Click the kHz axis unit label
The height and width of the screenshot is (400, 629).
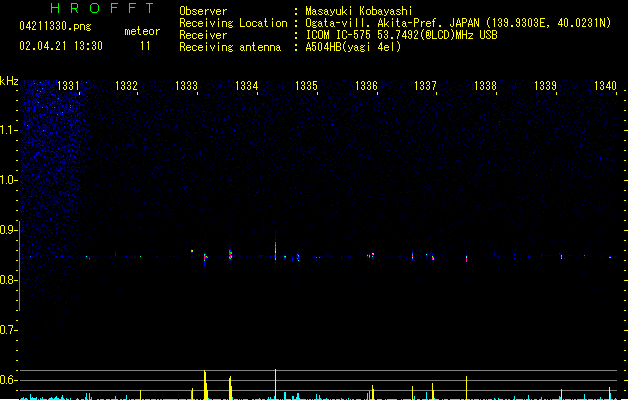point(9,81)
